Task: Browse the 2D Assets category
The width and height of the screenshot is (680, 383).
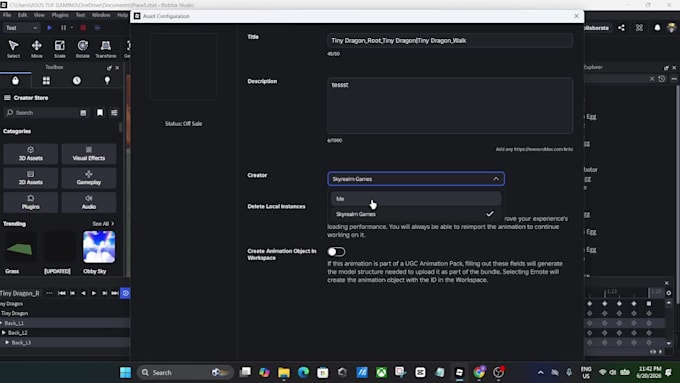Action: [x=30, y=178]
